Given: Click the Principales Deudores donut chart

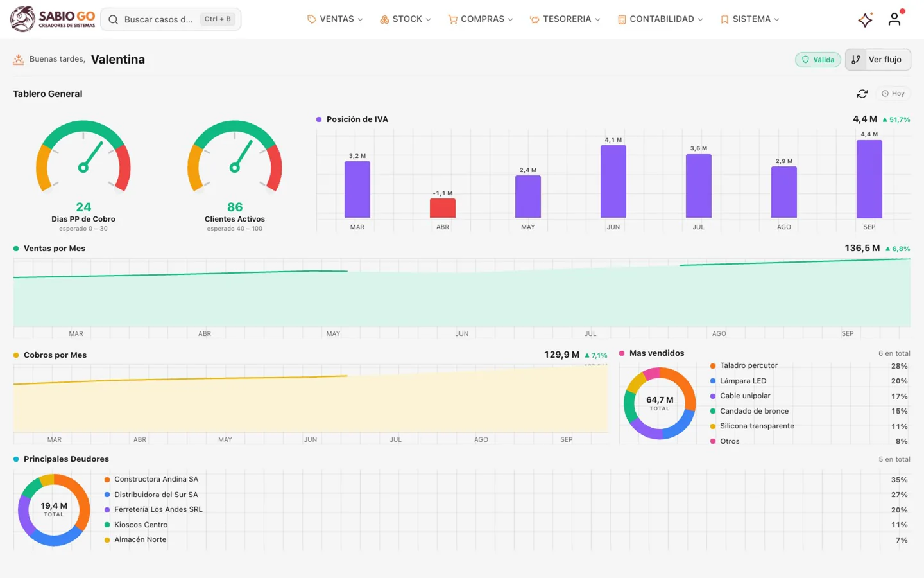Looking at the screenshot, I should pos(54,510).
